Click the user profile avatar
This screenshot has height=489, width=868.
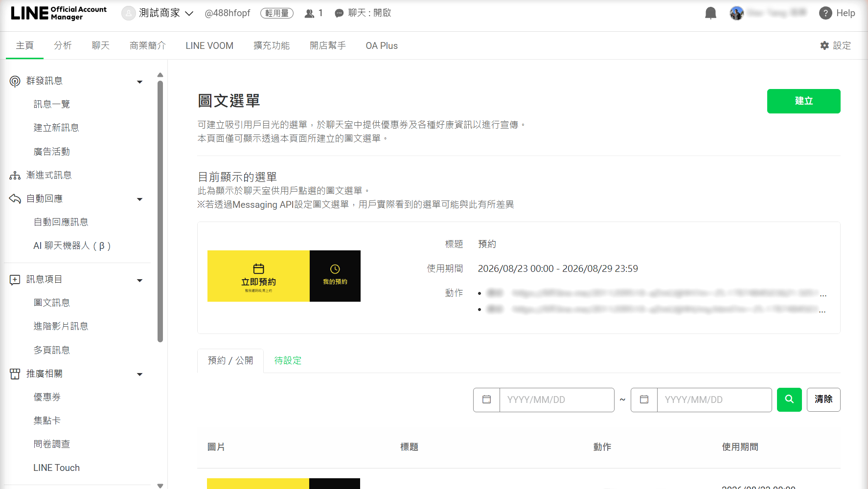click(736, 13)
